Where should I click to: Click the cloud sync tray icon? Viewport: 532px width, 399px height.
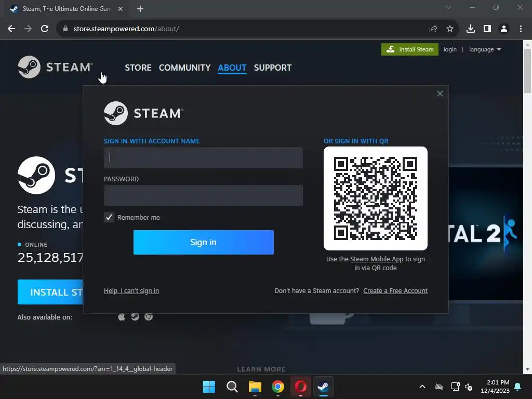tap(438, 387)
